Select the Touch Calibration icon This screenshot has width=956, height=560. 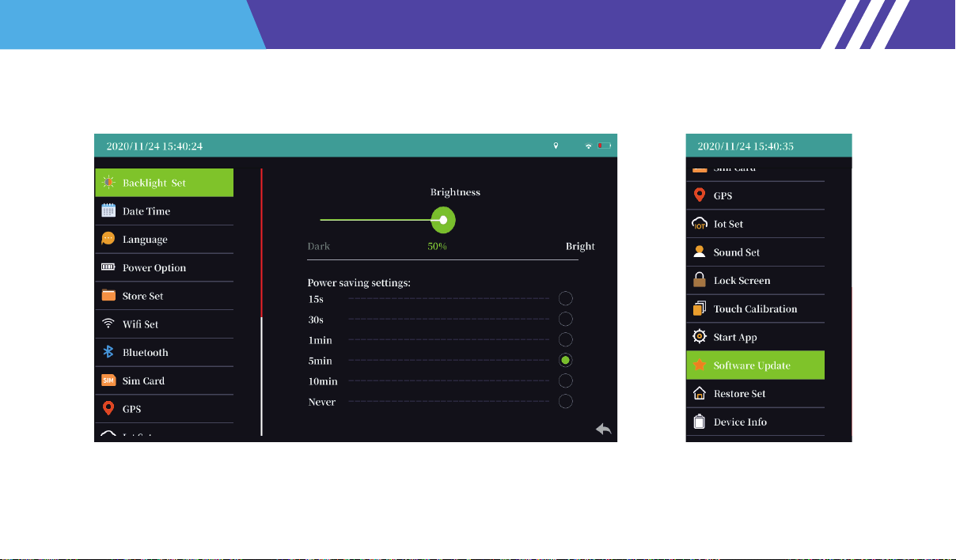pos(699,308)
